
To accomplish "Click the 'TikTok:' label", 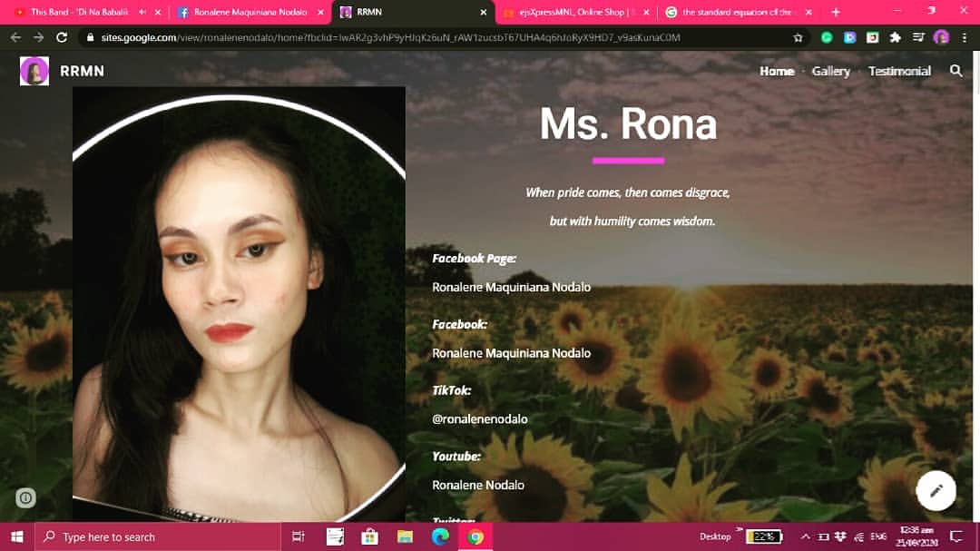I will 451,390.
